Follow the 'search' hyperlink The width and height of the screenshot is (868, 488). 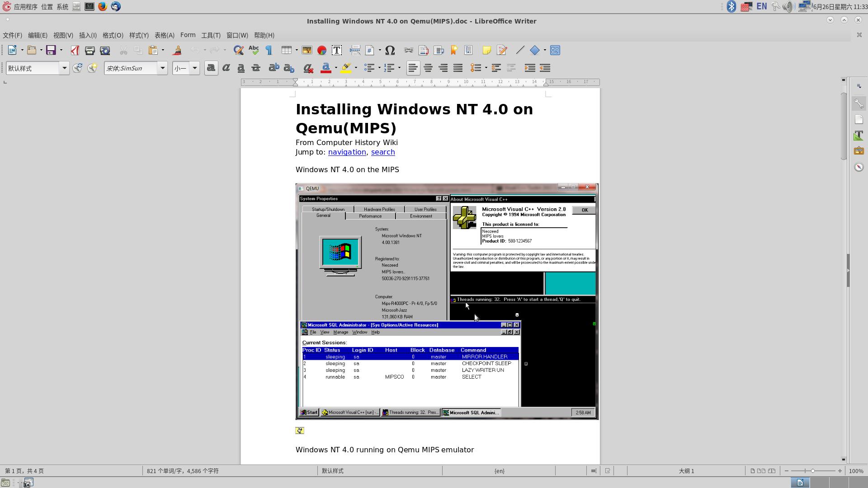(382, 152)
